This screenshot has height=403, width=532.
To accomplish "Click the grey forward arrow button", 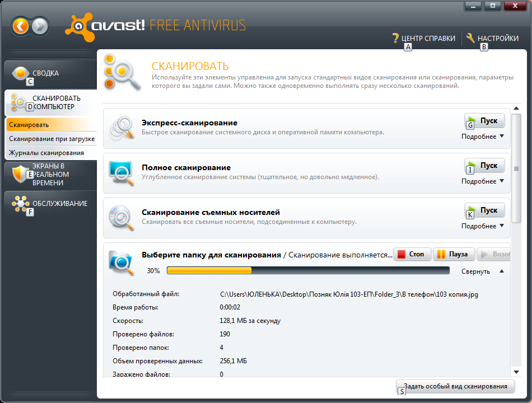I will 40,26.
